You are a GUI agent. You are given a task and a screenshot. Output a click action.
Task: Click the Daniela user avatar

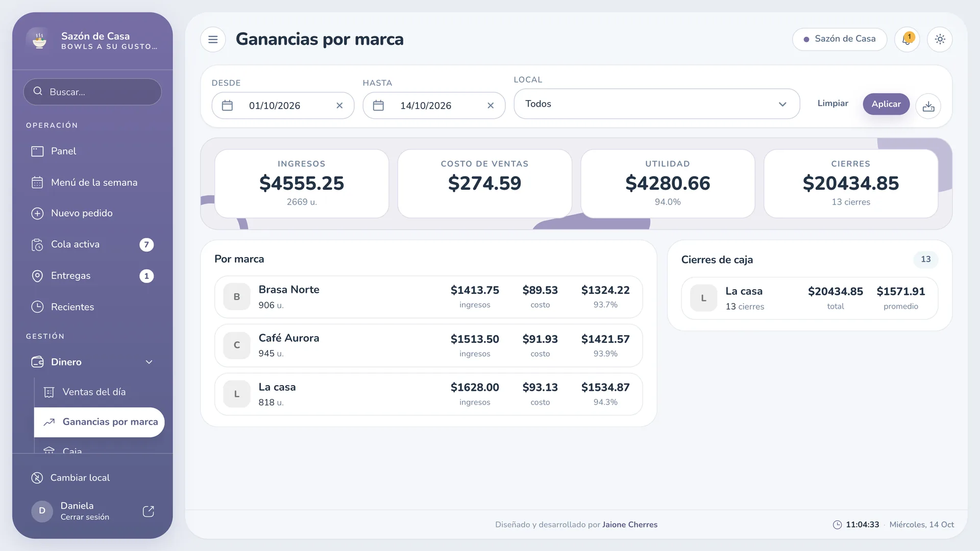tap(42, 511)
